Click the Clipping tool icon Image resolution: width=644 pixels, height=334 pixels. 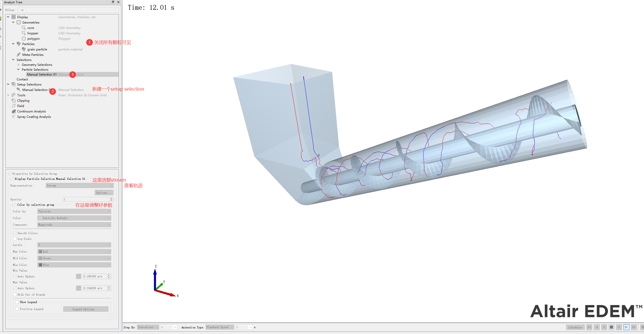14,100
